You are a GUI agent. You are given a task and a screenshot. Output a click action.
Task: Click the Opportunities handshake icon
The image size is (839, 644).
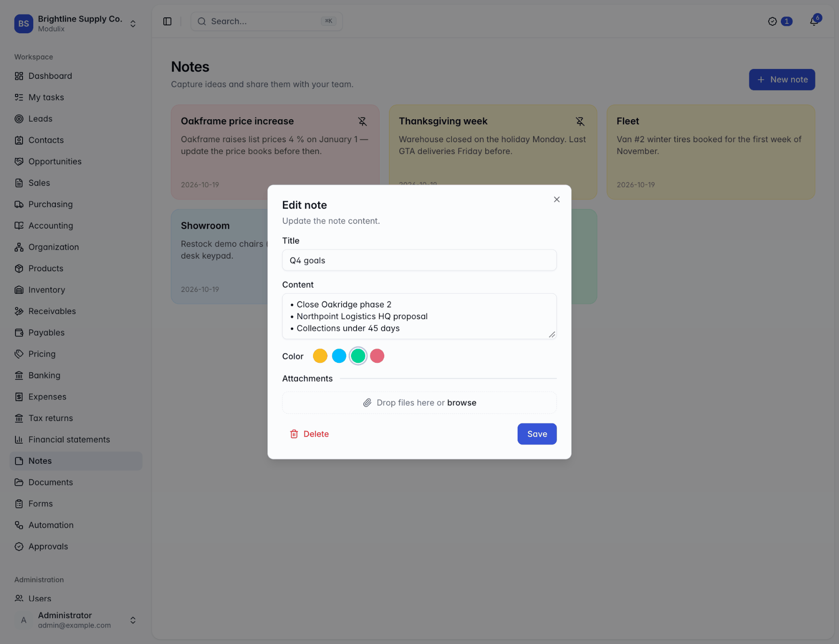click(19, 161)
